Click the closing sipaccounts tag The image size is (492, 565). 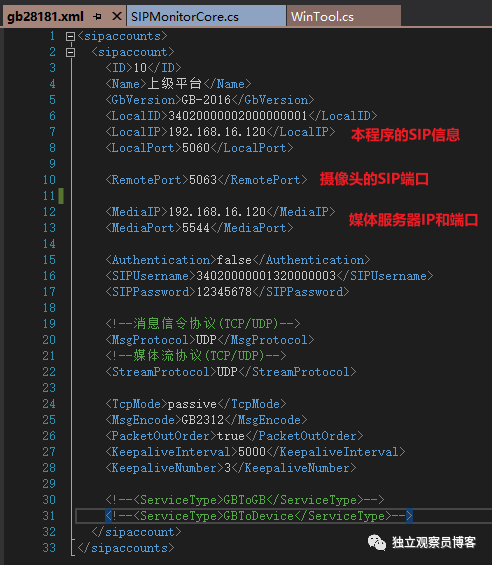(x=126, y=548)
